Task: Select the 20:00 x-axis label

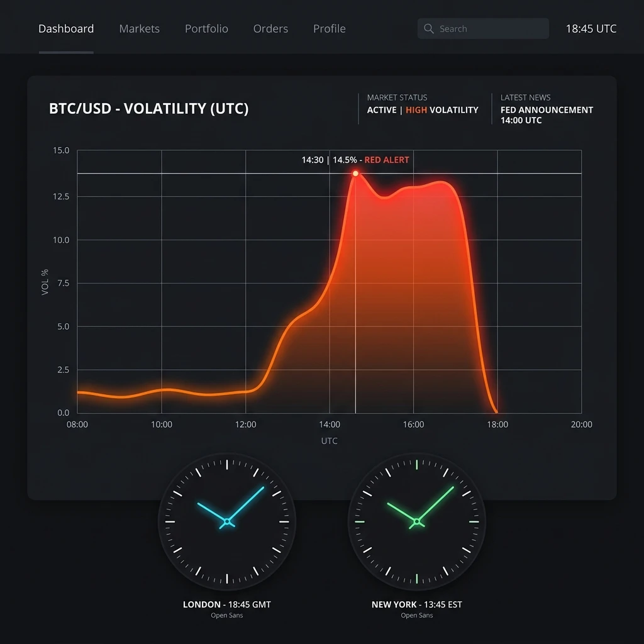Action: (x=582, y=425)
